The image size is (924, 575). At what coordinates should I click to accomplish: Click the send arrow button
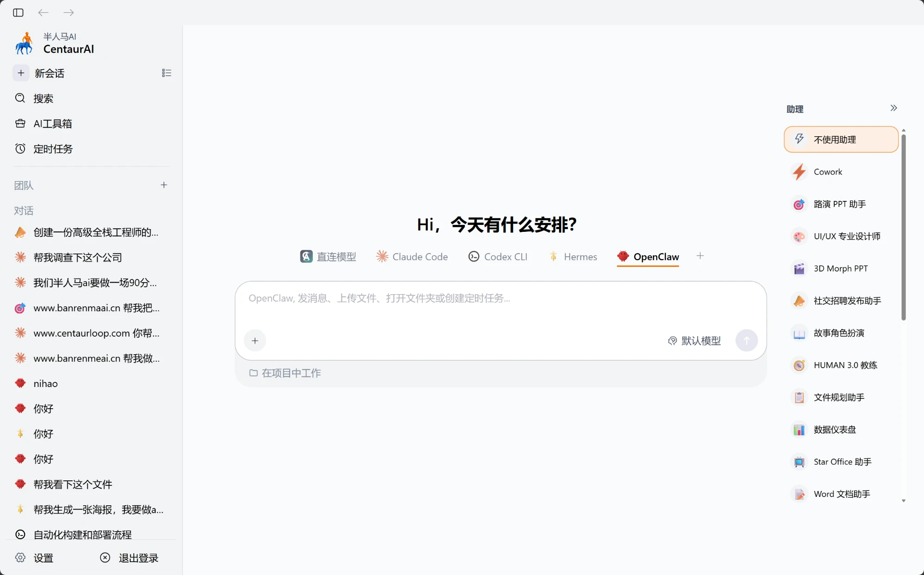(747, 341)
